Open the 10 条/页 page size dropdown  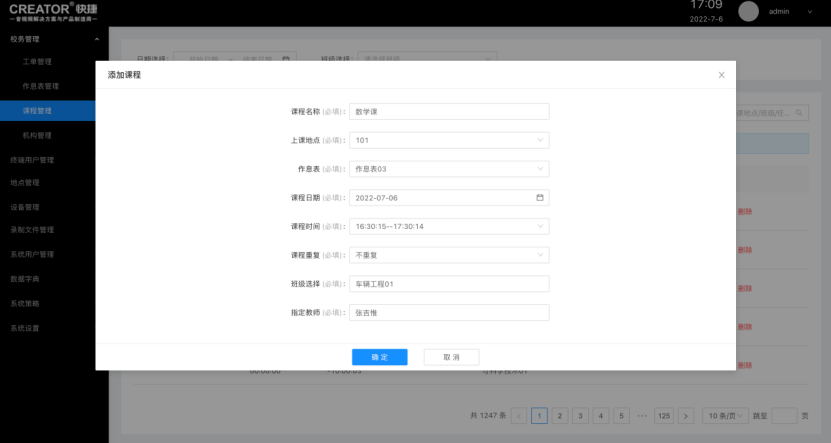(725, 416)
